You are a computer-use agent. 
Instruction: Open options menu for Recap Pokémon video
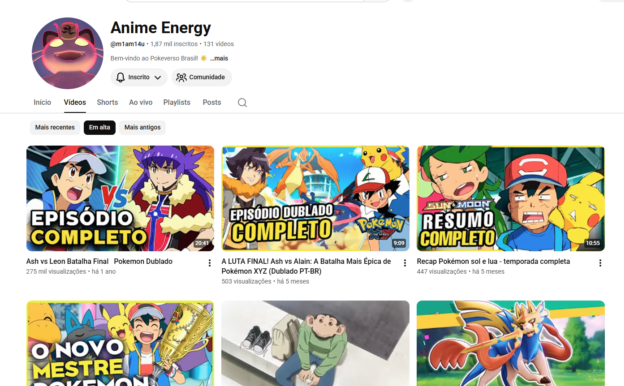[x=600, y=263]
